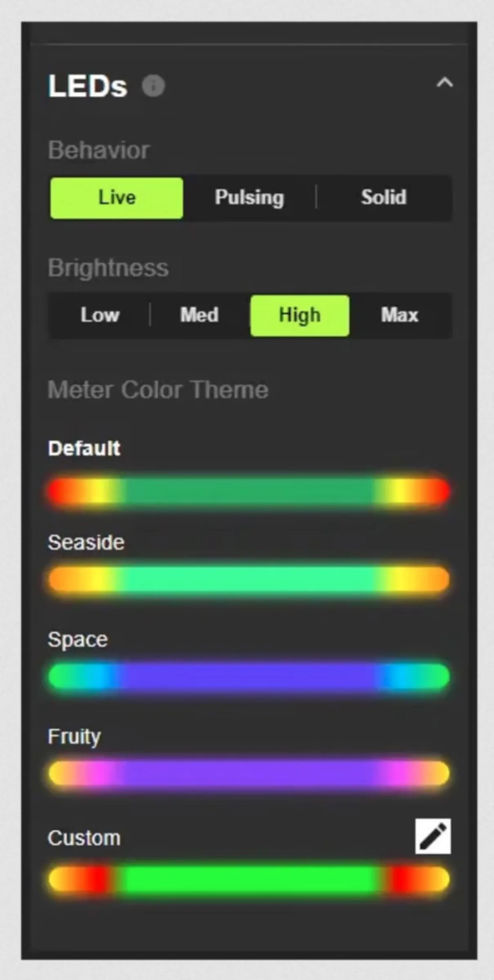Set LED behavior to Live
The height and width of the screenshot is (980, 494).
[x=116, y=198]
